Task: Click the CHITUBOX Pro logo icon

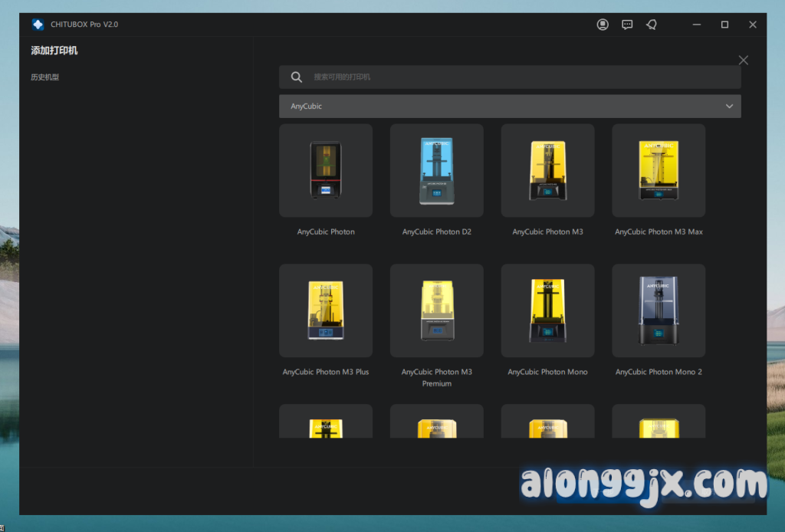Action: pyautogui.click(x=38, y=25)
